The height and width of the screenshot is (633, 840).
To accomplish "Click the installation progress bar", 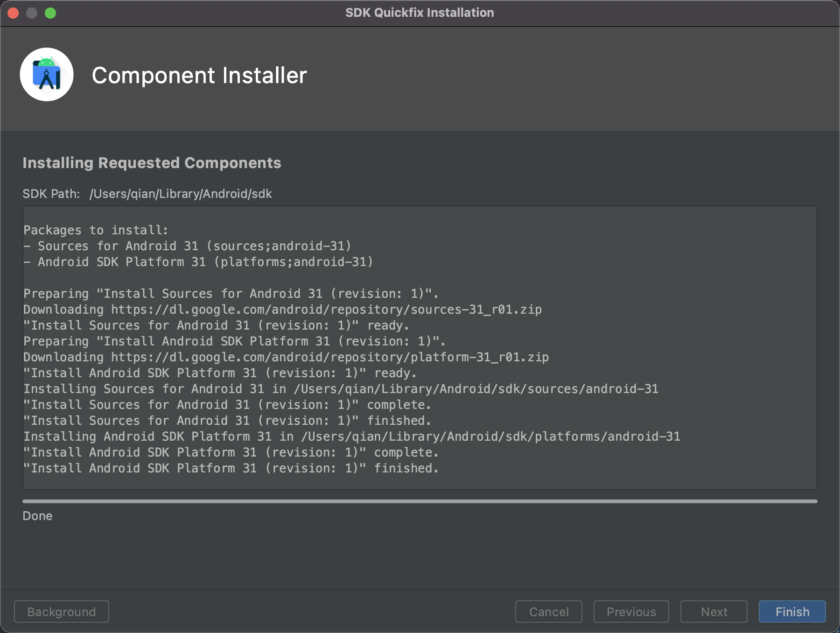I will pyautogui.click(x=420, y=501).
